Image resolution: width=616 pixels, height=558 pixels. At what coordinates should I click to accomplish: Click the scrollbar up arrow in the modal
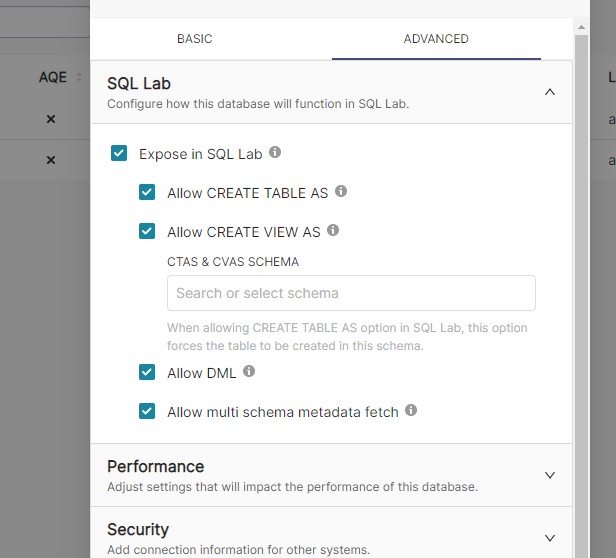coord(581,28)
